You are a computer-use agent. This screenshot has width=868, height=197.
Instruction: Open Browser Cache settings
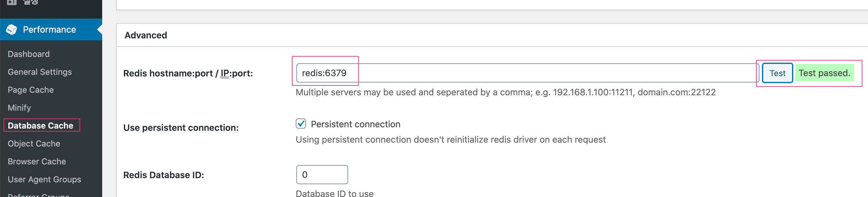(37, 161)
